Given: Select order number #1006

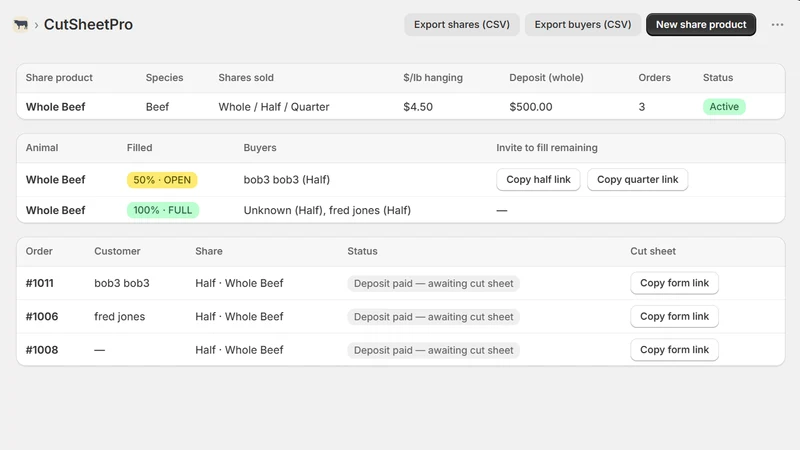Looking at the screenshot, I should click(42, 316).
